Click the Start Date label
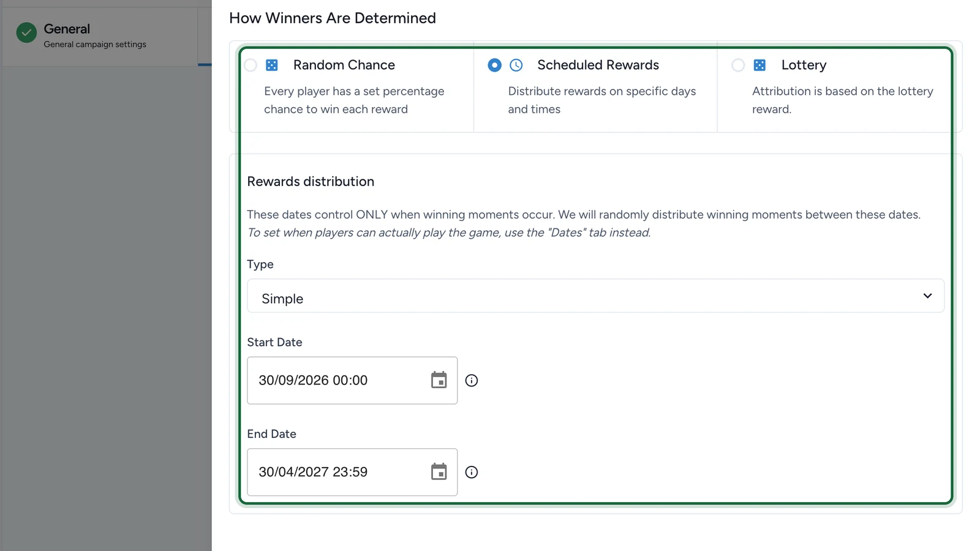The width and height of the screenshot is (980, 551). pyautogui.click(x=274, y=342)
